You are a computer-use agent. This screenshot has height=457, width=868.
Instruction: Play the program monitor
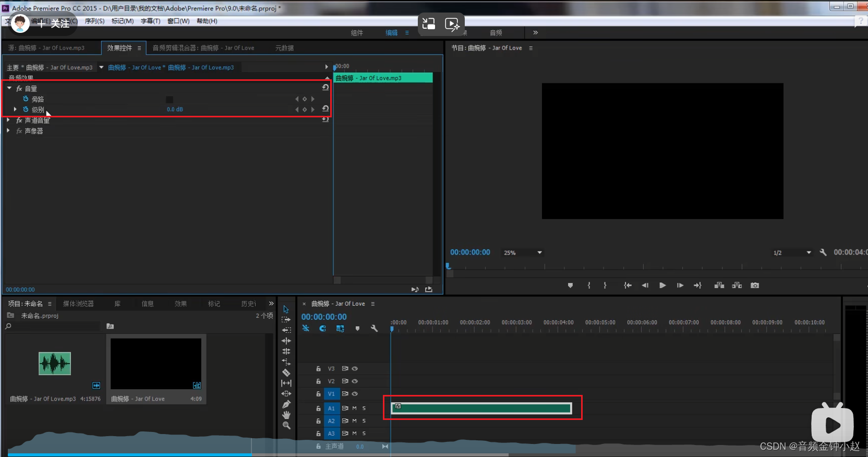click(662, 285)
